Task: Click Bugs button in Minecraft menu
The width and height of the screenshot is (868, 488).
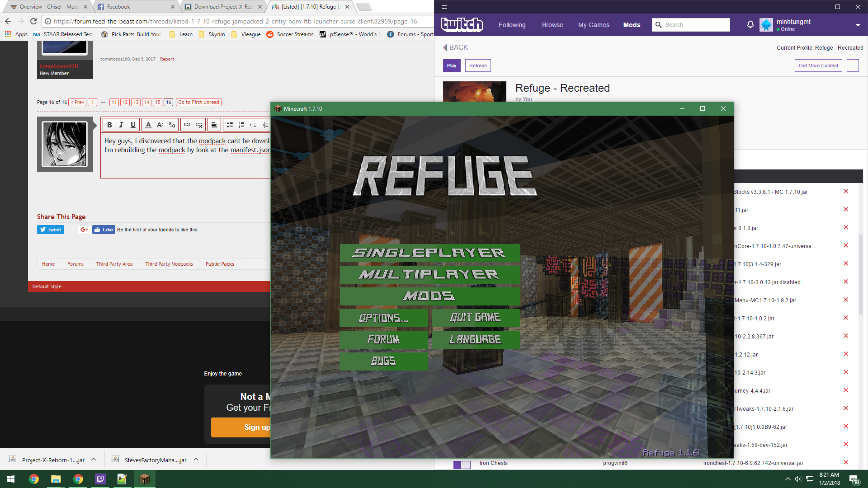Action: (x=383, y=361)
